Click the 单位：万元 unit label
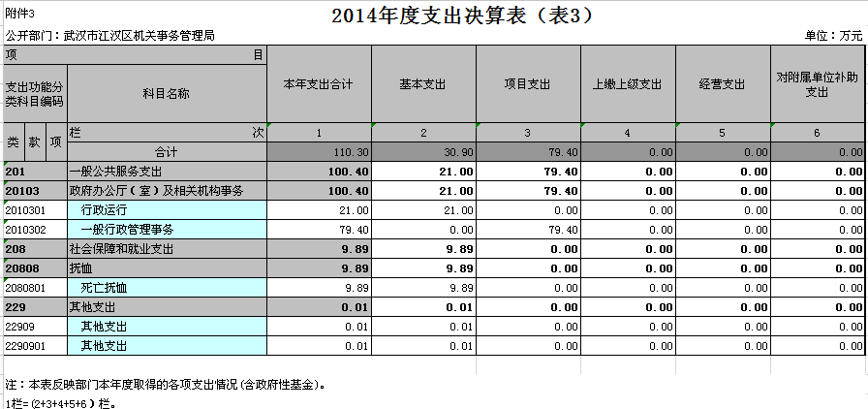The height and width of the screenshot is (409, 868). 833,35
